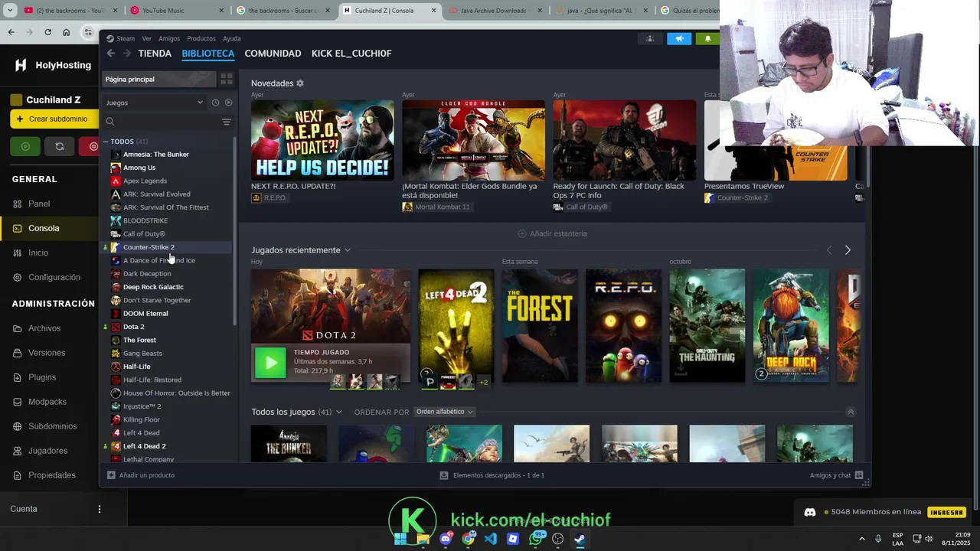Open the library advanced filter icon
The image size is (980, 551).
(x=226, y=122)
